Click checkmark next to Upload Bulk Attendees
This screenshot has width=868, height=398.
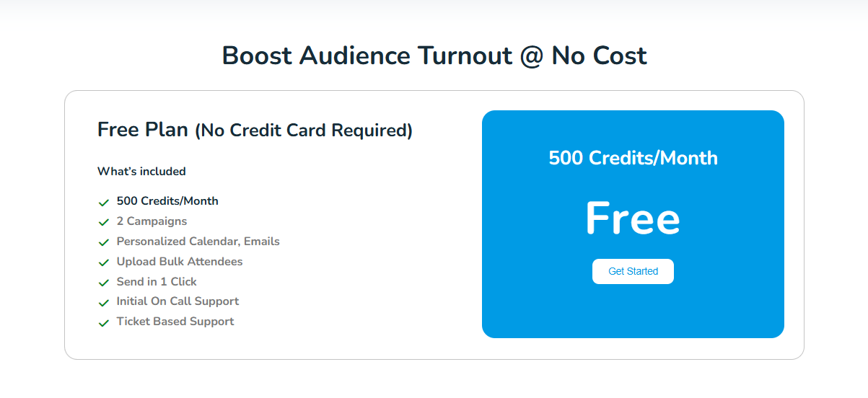coord(104,263)
